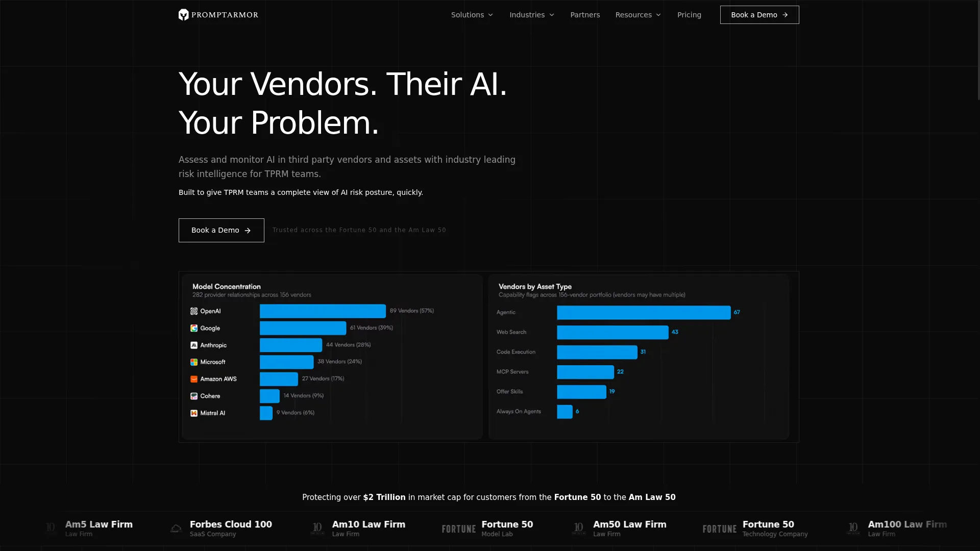This screenshot has height=551, width=980.
Task: Click the Agentic bar in Asset Type chart
Action: pos(644,313)
